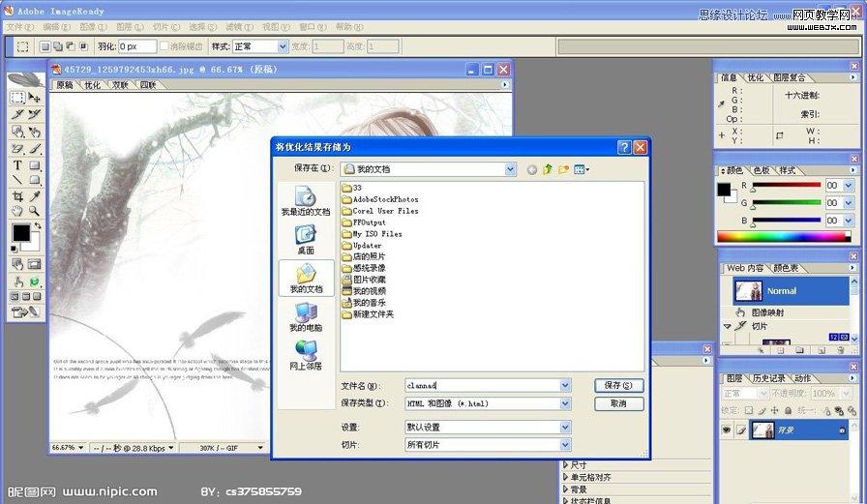The width and height of the screenshot is (867, 504).
Task: Create new folder in save dialog
Action: click(563, 169)
